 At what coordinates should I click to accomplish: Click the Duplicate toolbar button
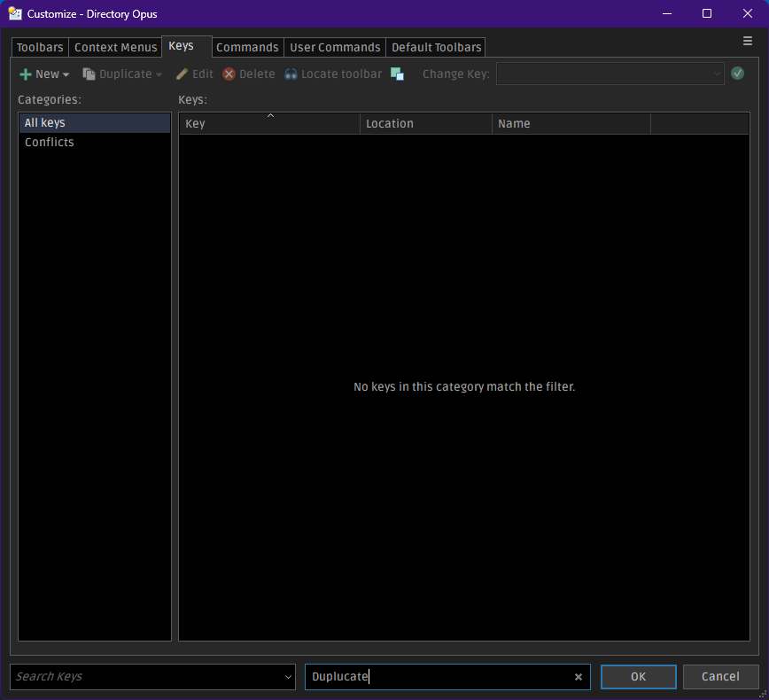pos(117,74)
